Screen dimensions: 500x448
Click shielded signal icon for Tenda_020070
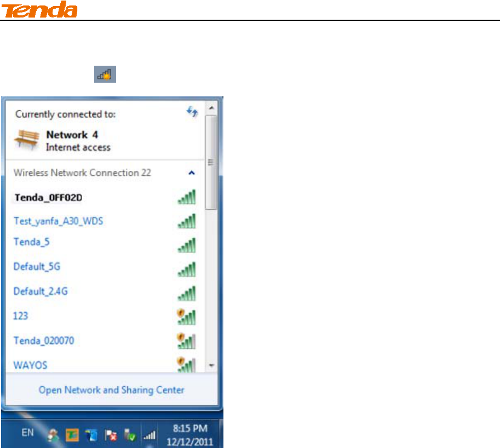[186, 341]
